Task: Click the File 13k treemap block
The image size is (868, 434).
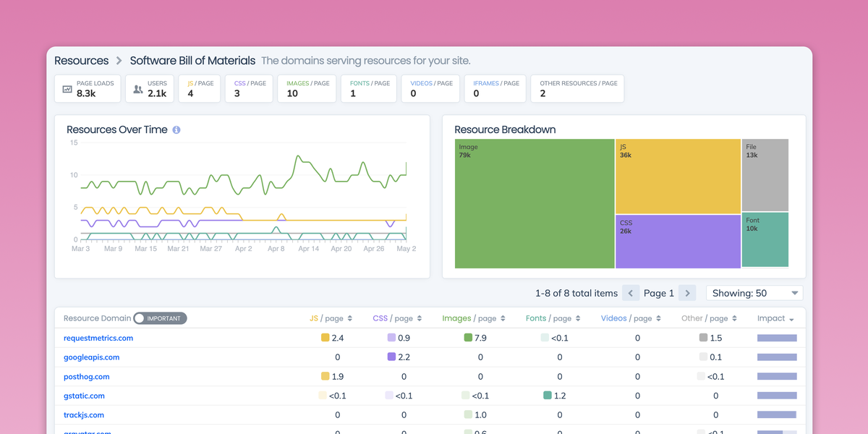Action: (x=765, y=175)
